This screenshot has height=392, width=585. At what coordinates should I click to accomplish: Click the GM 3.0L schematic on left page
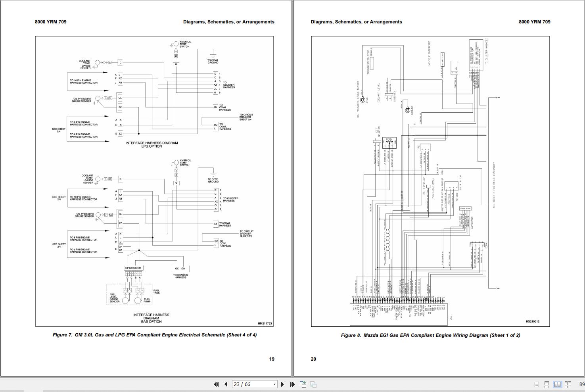click(154, 181)
